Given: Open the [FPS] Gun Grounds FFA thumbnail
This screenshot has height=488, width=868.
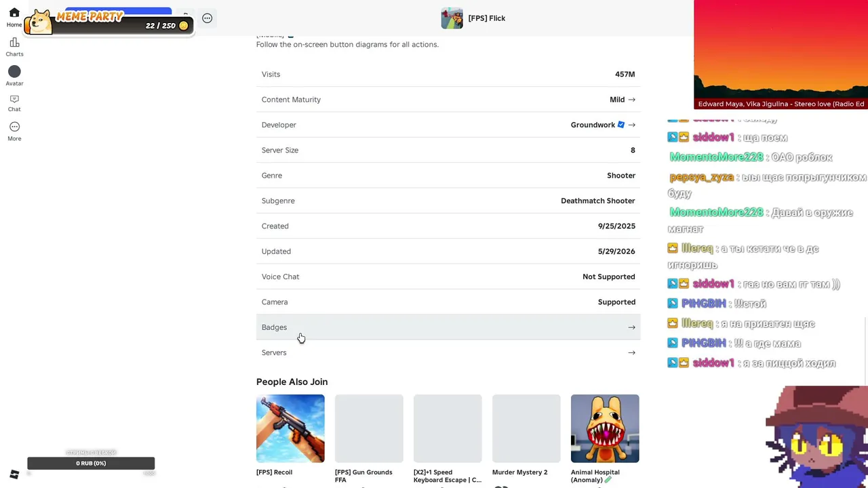Looking at the screenshot, I should tap(369, 428).
